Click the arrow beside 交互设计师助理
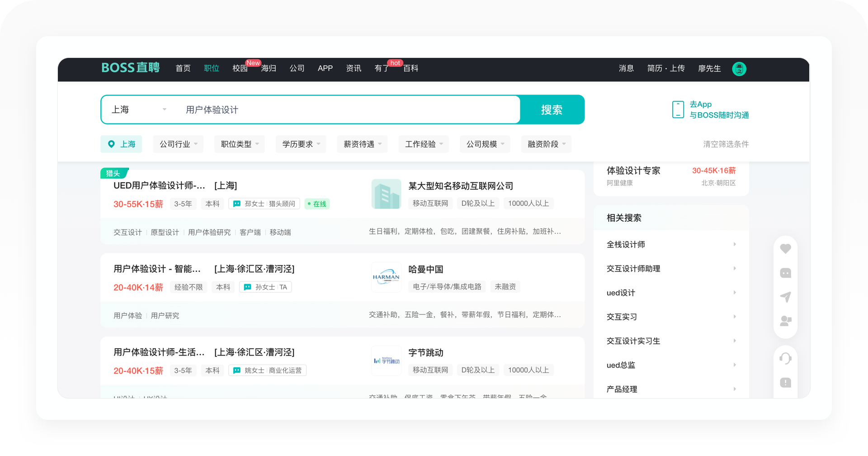The image size is (868, 456). pyautogui.click(x=735, y=268)
